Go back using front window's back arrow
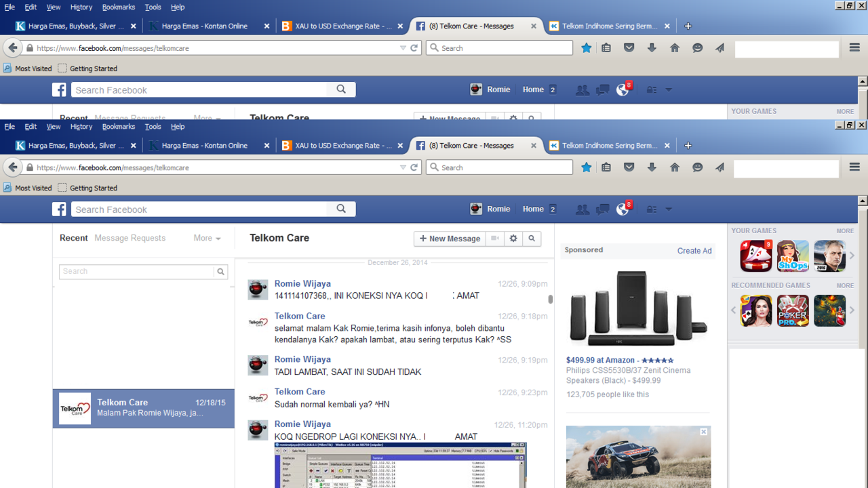The image size is (868, 488). tap(13, 167)
